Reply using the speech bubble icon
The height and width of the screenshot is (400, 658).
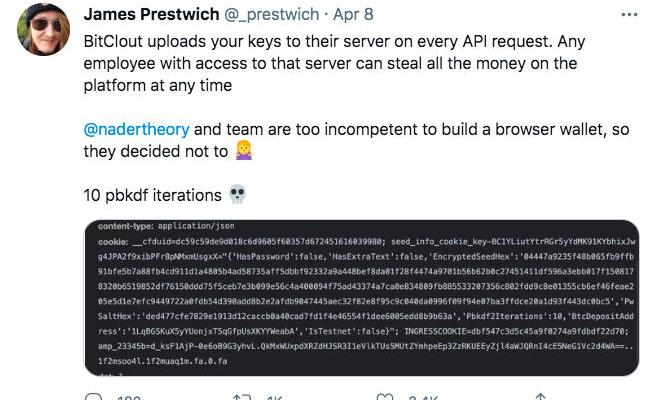(x=95, y=398)
